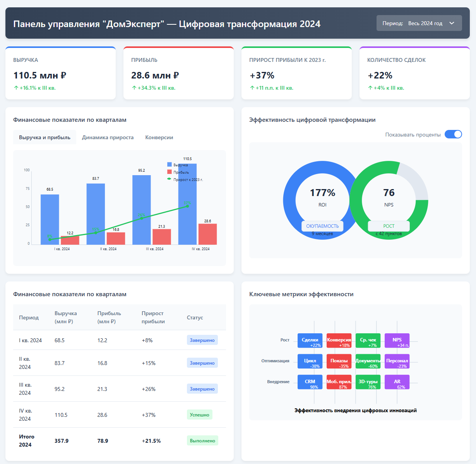Screen dimensions: 476x464
Task: Toggle the green "Прирост к 2023 г." legend marker
Action: 169,179
